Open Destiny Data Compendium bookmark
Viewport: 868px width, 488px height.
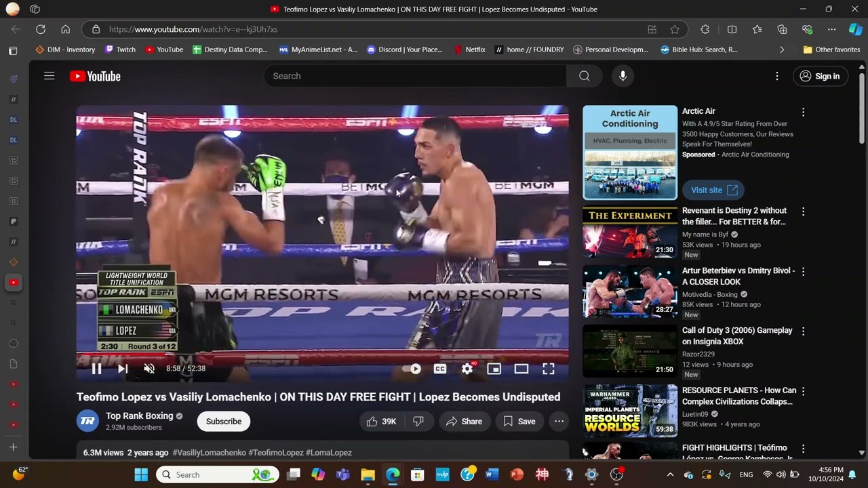point(230,49)
